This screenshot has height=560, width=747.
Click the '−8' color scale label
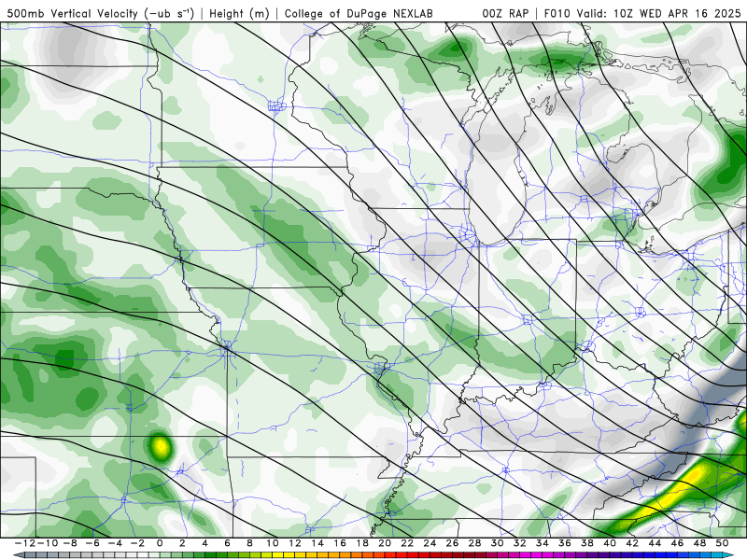pyautogui.click(x=69, y=543)
